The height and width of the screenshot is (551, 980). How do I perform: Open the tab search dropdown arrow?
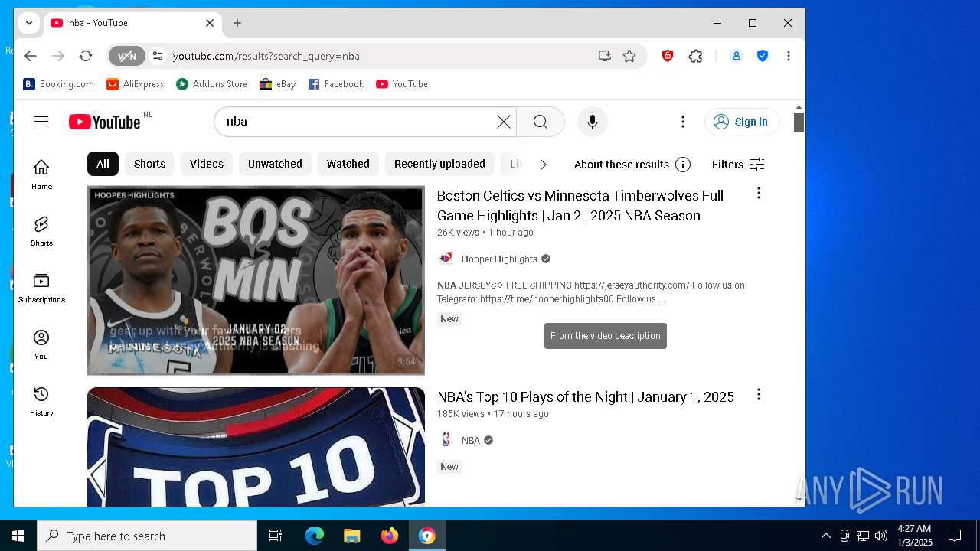pyautogui.click(x=28, y=23)
